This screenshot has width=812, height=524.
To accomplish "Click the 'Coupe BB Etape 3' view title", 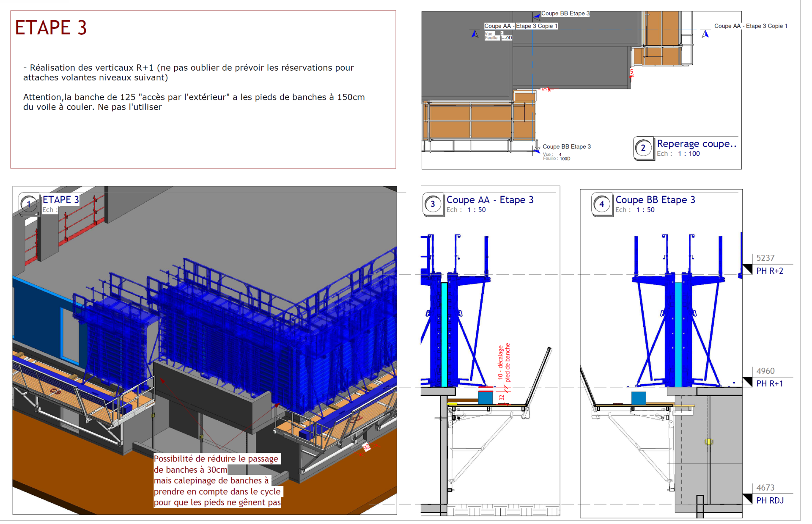I will point(655,200).
